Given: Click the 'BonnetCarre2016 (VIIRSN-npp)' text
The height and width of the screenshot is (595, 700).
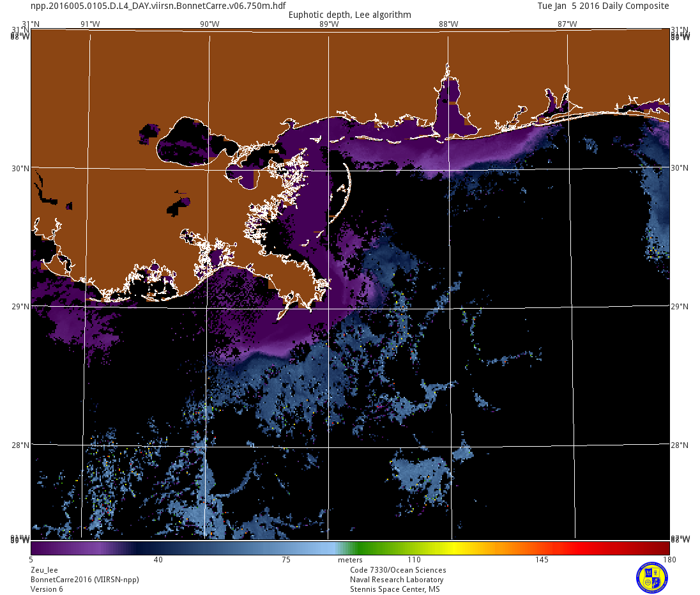Looking at the screenshot, I should (x=84, y=580).
